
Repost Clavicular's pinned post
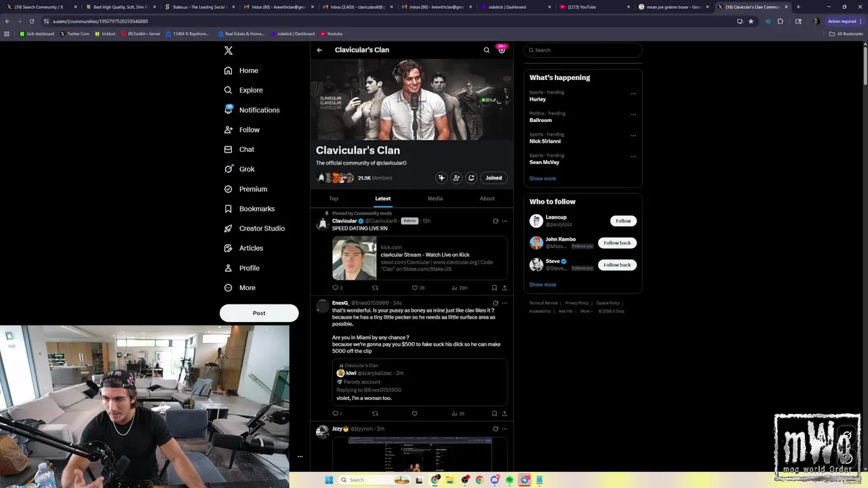pyautogui.click(x=375, y=287)
